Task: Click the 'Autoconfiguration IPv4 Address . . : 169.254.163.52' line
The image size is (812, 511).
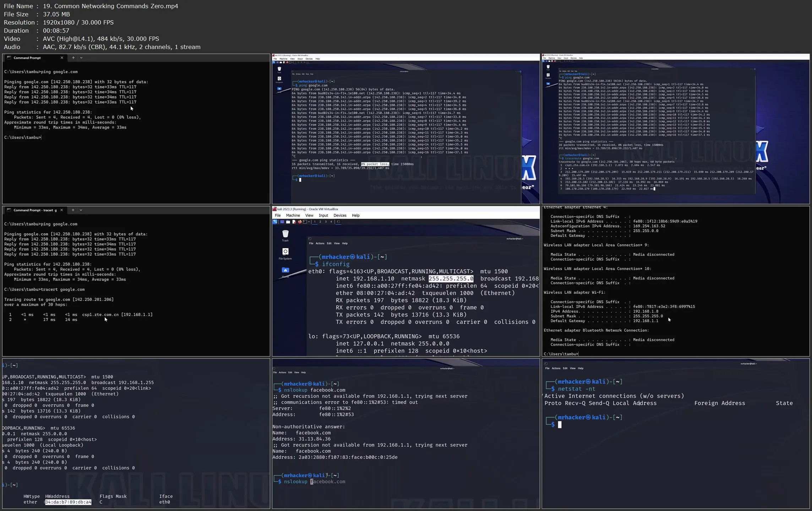Action: (x=608, y=226)
